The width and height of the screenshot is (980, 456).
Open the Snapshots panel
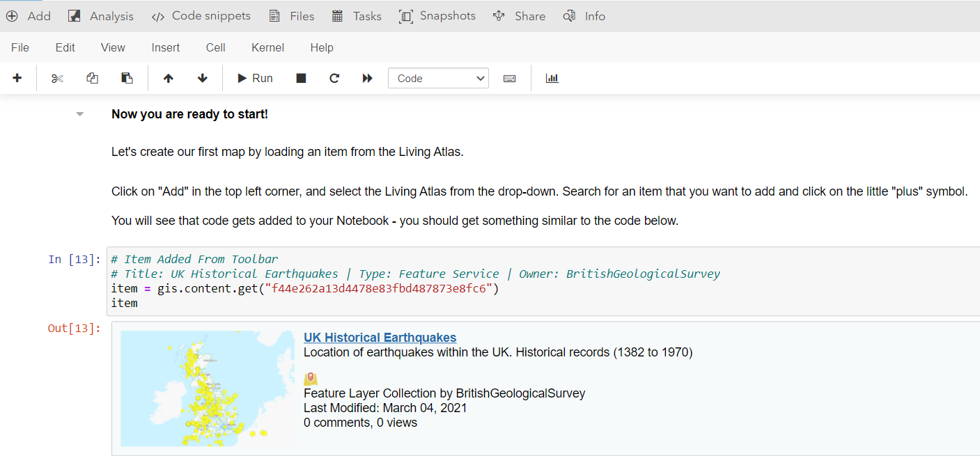click(437, 16)
